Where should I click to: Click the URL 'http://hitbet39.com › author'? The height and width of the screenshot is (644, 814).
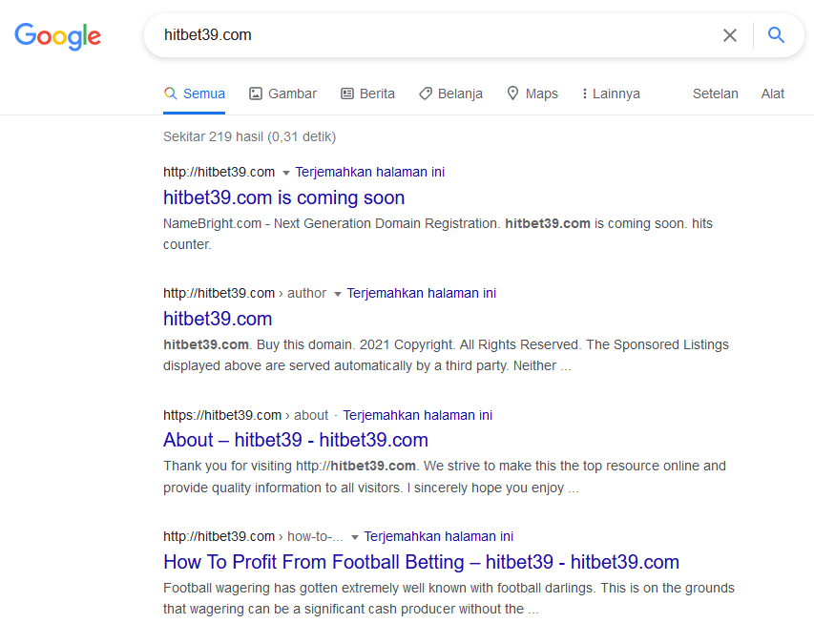pos(244,293)
